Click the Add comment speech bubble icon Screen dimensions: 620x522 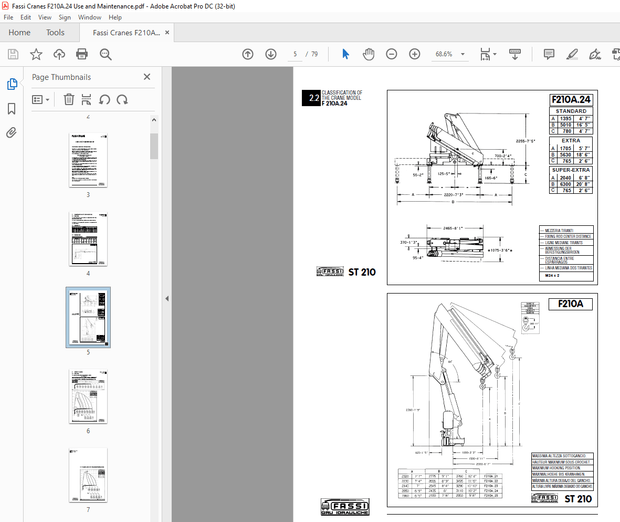(549, 54)
